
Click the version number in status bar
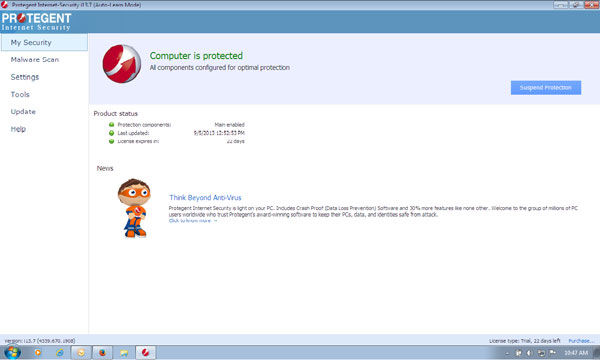pos(40,340)
